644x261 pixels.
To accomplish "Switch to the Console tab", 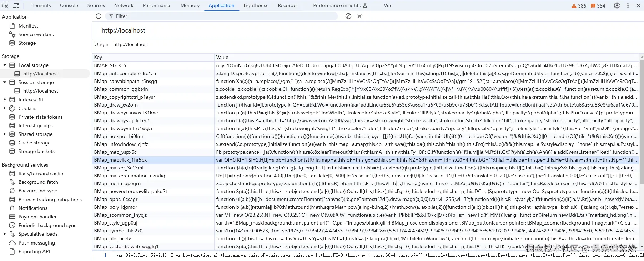I will pyautogui.click(x=69, y=5).
